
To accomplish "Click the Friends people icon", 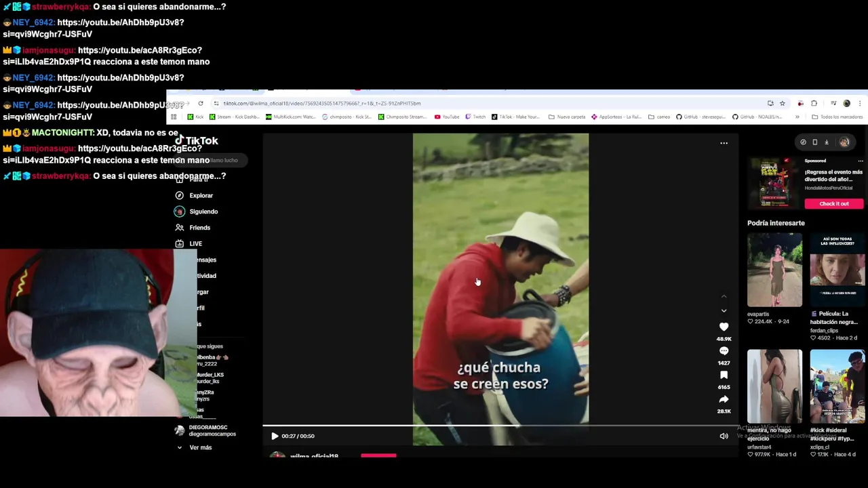I will (179, 228).
